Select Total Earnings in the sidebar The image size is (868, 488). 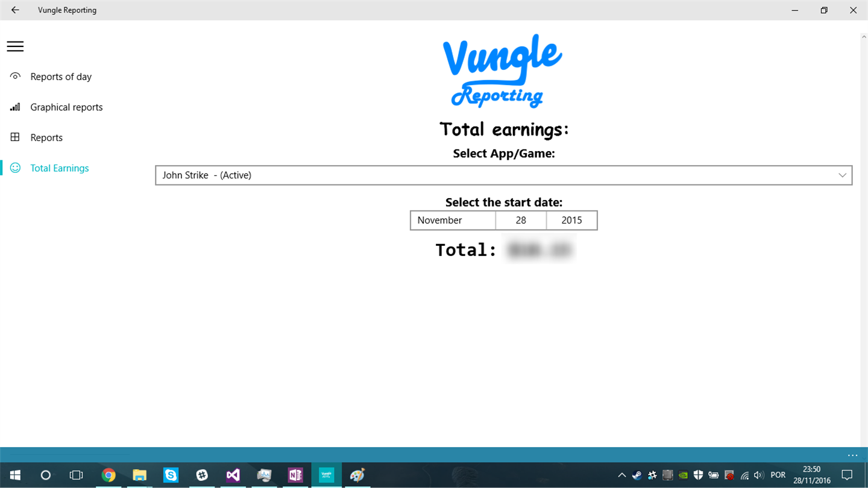[60, 168]
